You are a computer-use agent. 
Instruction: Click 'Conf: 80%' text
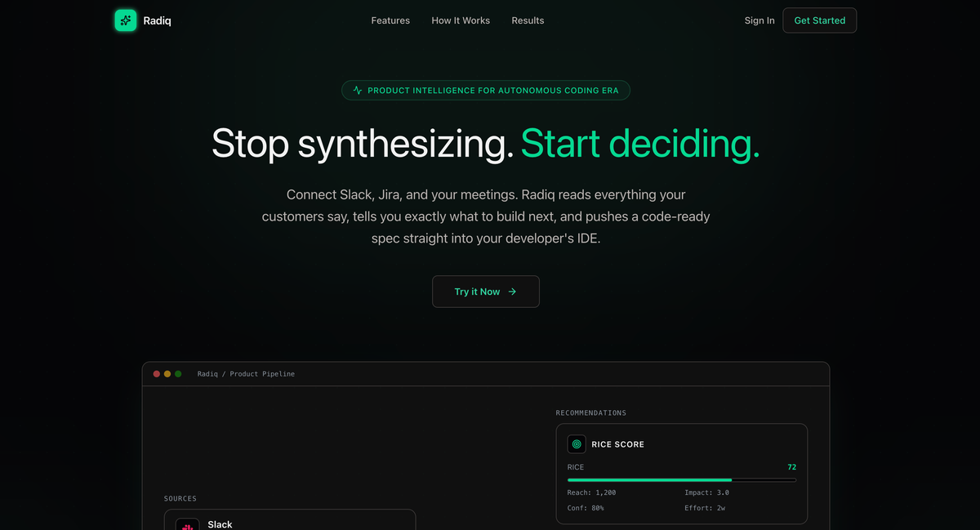click(x=586, y=508)
